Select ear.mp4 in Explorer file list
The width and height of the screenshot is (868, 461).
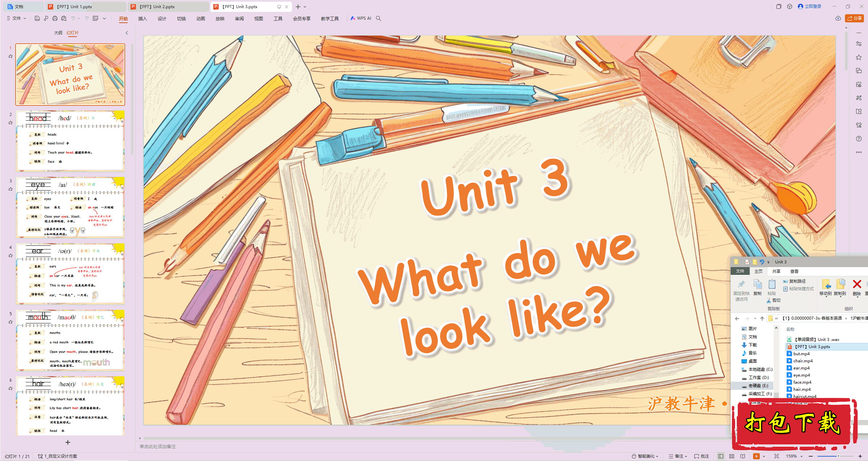[802, 368]
